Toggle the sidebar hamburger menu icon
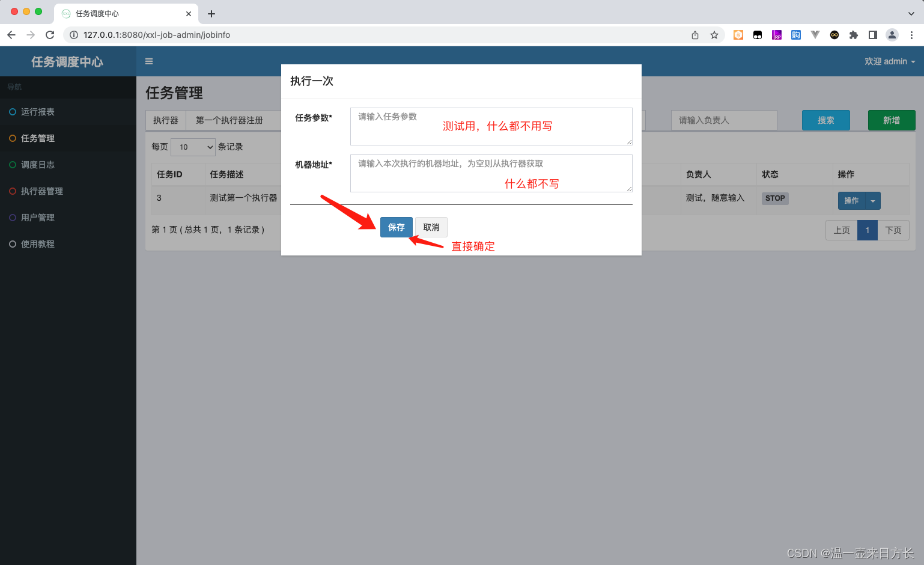The image size is (924, 565). point(149,61)
